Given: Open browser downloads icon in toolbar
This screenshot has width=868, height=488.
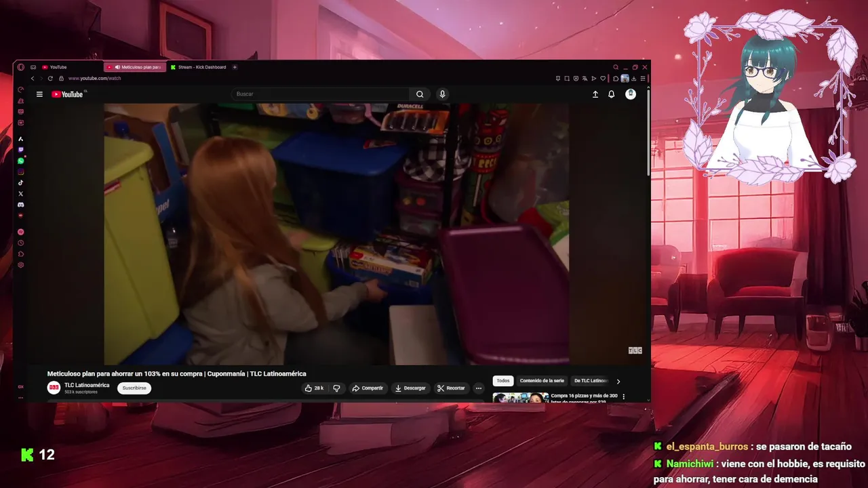Looking at the screenshot, I should pyautogui.click(x=633, y=79).
